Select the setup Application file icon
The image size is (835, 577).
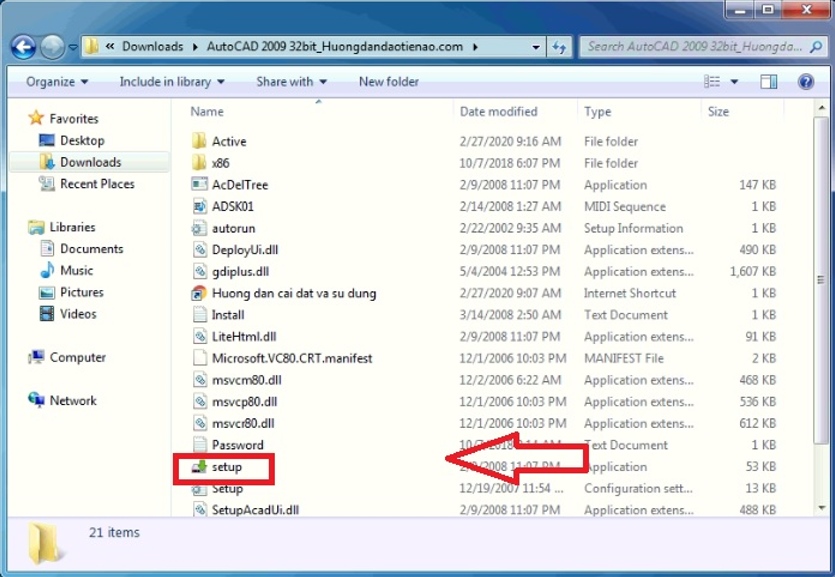[199, 467]
